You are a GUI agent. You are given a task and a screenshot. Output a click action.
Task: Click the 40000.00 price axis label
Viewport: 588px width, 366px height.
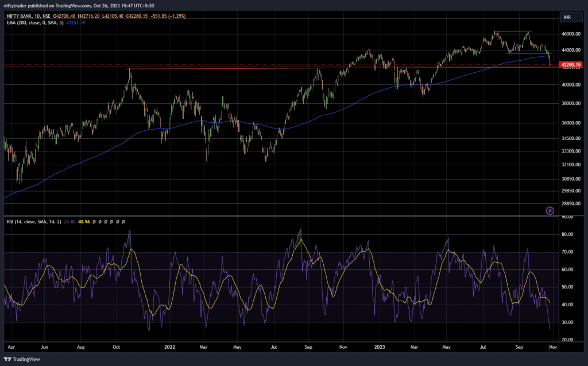tap(571, 85)
